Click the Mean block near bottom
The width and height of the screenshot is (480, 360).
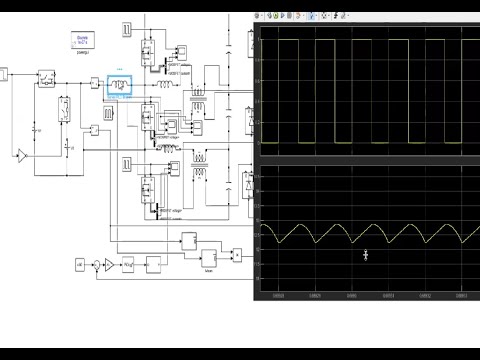(x=209, y=259)
